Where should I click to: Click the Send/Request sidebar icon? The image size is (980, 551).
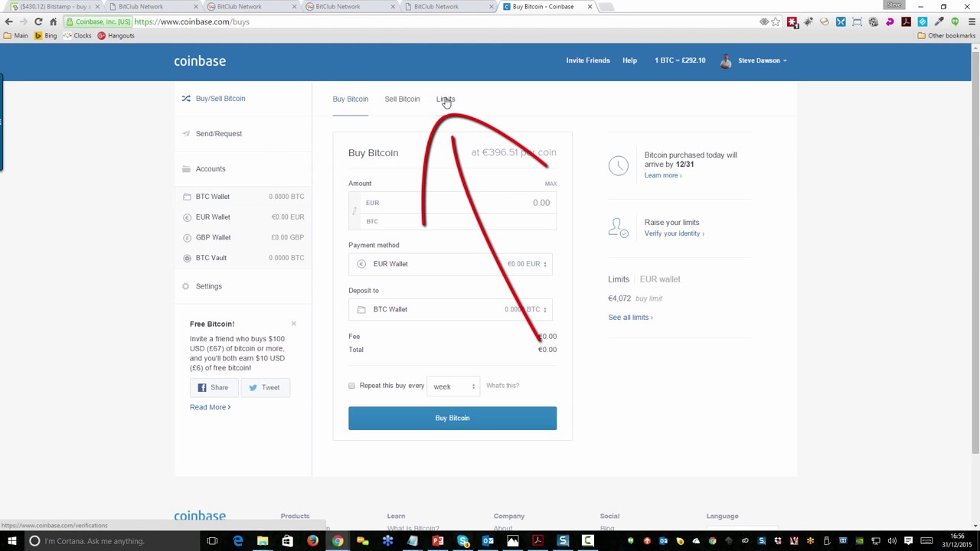point(185,133)
